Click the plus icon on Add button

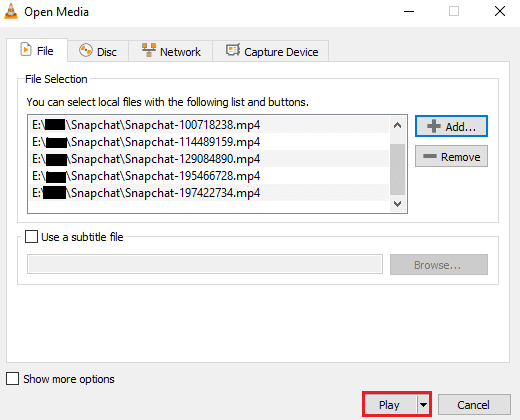tap(434, 126)
